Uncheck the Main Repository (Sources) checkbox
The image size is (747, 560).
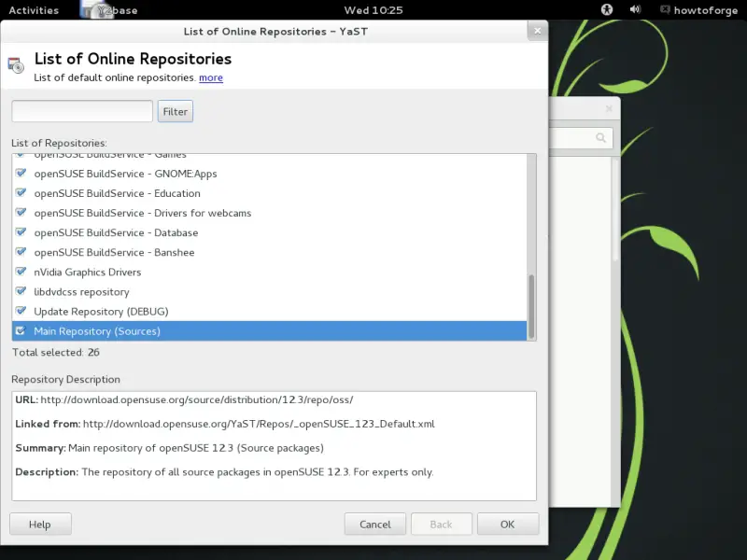click(21, 330)
